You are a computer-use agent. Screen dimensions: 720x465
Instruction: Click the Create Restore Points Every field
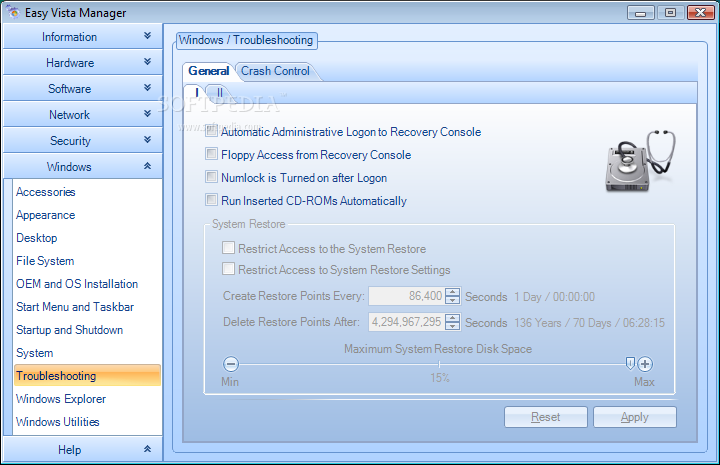tap(406, 296)
